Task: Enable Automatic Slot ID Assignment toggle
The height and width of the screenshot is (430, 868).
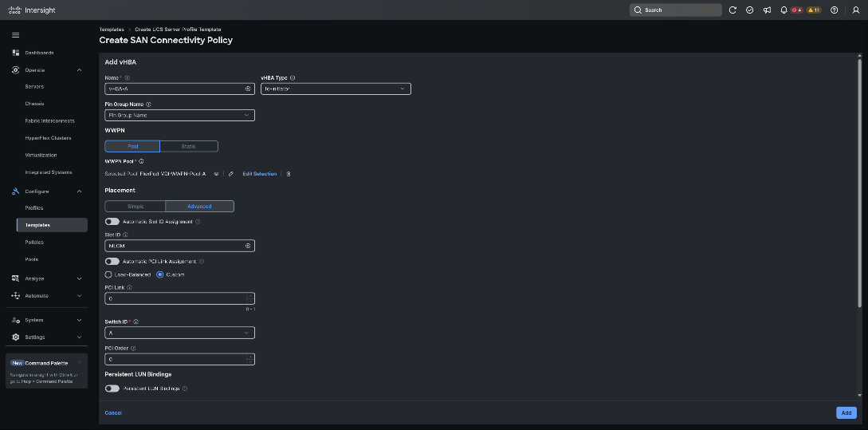Action: pos(112,222)
